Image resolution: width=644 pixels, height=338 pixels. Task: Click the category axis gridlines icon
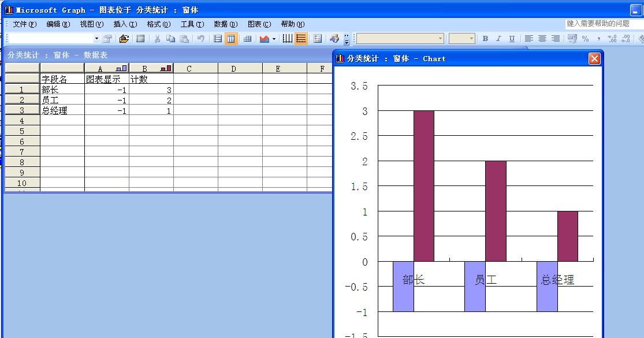(x=288, y=39)
